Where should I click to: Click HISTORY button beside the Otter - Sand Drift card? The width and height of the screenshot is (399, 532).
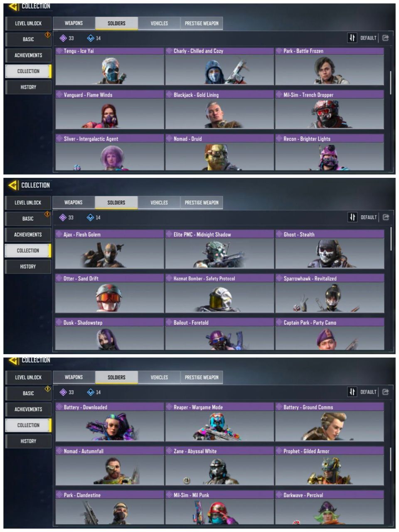pos(28,266)
